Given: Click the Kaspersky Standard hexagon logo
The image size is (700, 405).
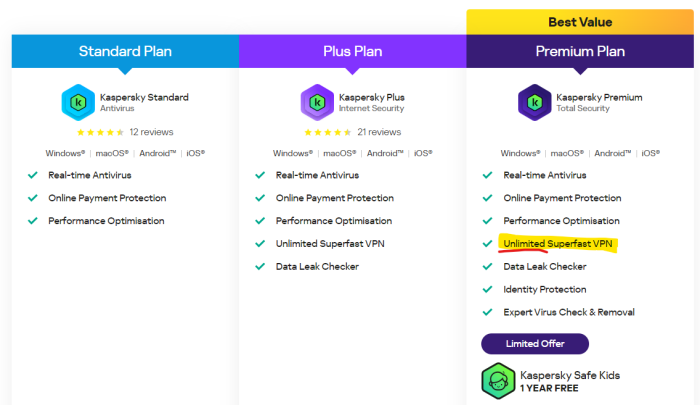Looking at the screenshot, I should pyautogui.click(x=77, y=102).
